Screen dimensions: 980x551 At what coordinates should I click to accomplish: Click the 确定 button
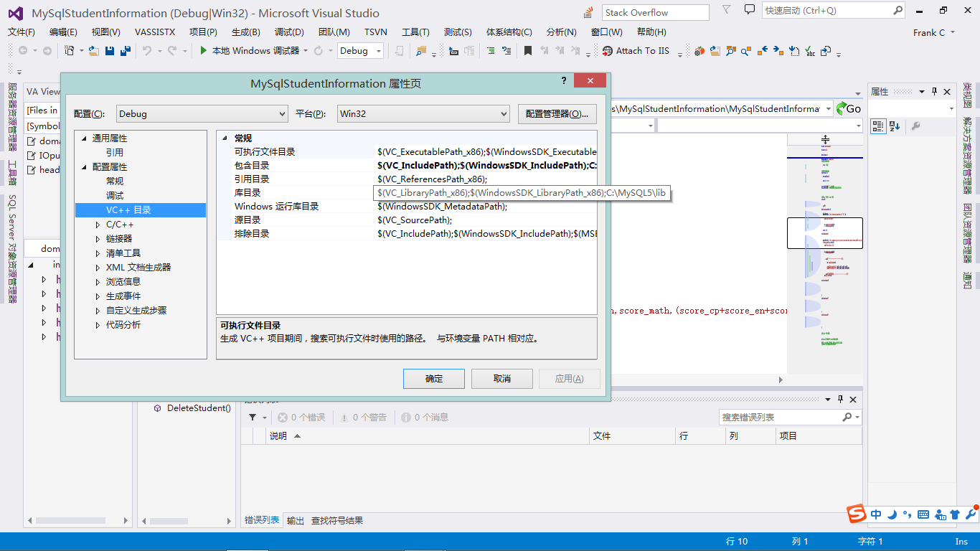point(434,379)
